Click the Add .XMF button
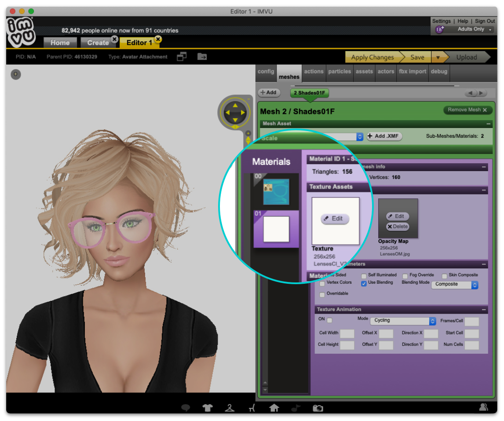Viewport: 504px width, 421px height. 384,136
